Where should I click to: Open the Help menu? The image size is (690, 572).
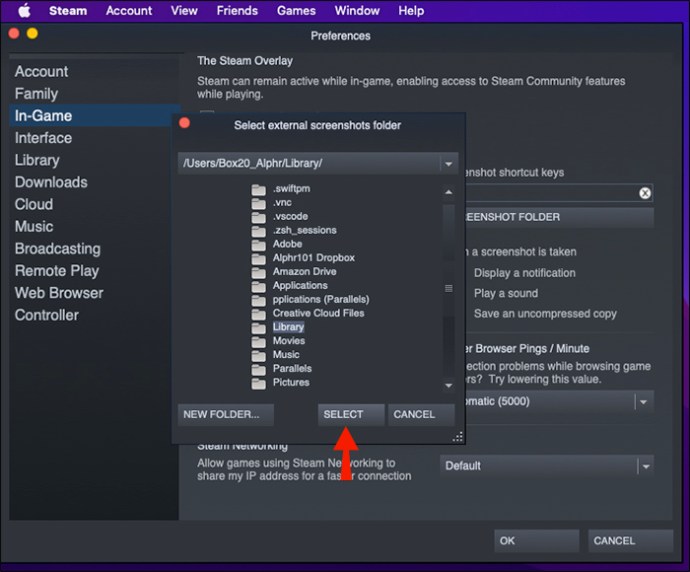pyautogui.click(x=411, y=11)
